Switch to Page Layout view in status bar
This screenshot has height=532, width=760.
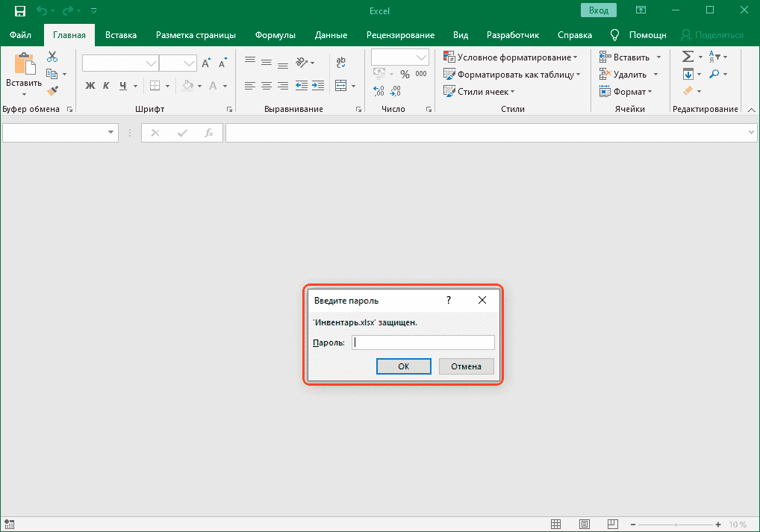[585, 524]
